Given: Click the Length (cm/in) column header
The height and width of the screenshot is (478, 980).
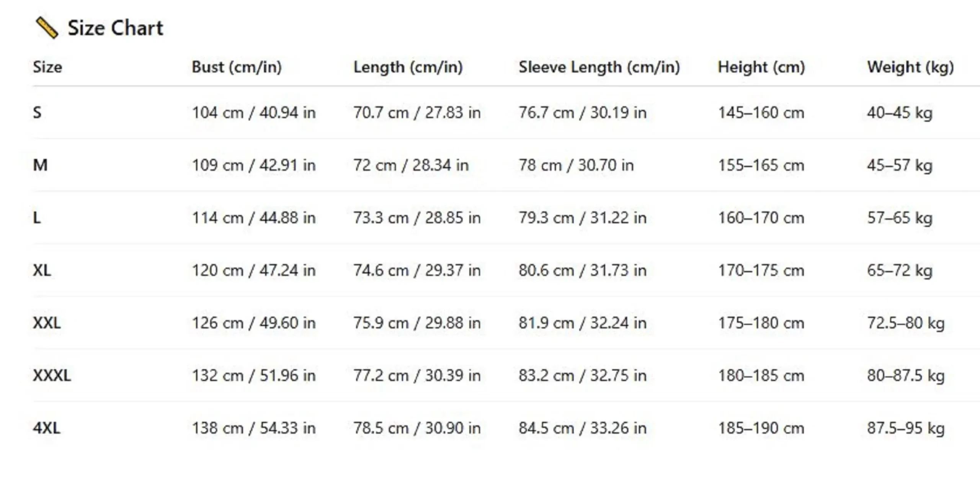Looking at the screenshot, I should click(408, 67).
